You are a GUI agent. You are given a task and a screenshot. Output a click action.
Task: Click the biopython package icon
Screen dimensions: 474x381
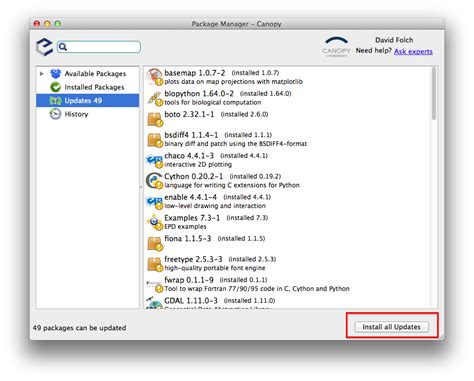154,98
